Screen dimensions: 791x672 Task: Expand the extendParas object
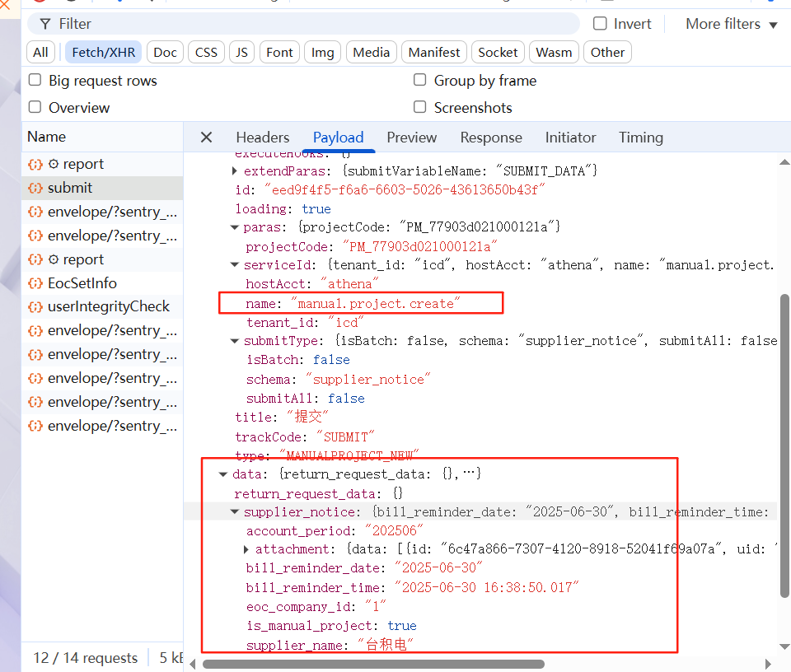pyautogui.click(x=235, y=171)
